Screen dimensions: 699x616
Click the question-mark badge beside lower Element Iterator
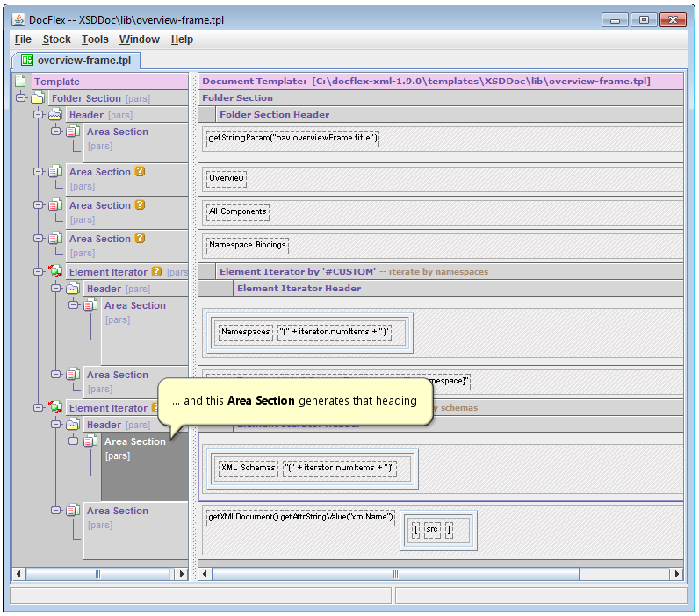pos(155,408)
